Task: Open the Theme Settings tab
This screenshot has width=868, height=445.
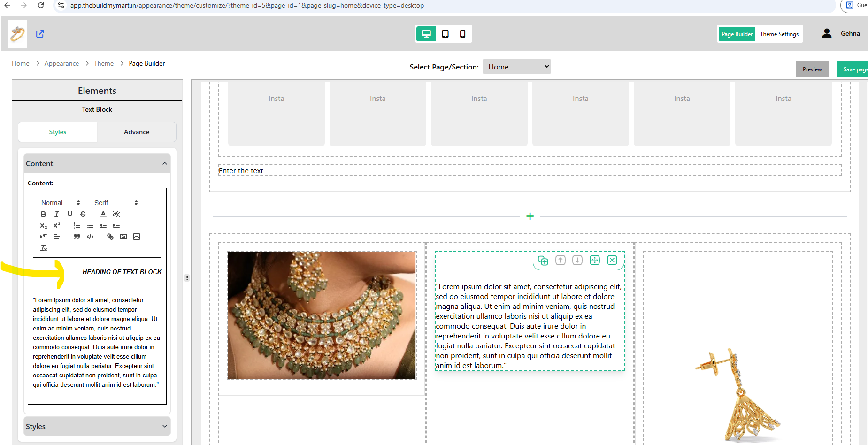Action: [x=779, y=34]
